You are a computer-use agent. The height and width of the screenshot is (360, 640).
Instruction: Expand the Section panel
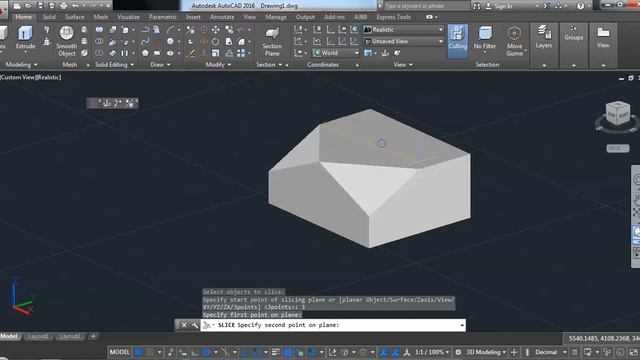pos(269,64)
